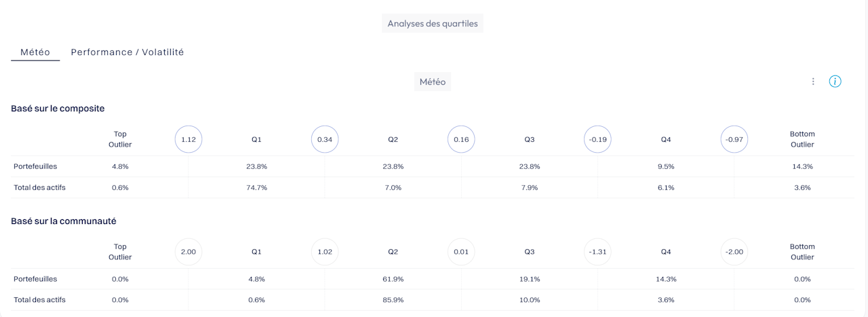Image resolution: width=868 pixels, height=317 pixels.
Task: Click the 14.3% Bottom Outlier portefeuilles cell
Action: [802, 166]
